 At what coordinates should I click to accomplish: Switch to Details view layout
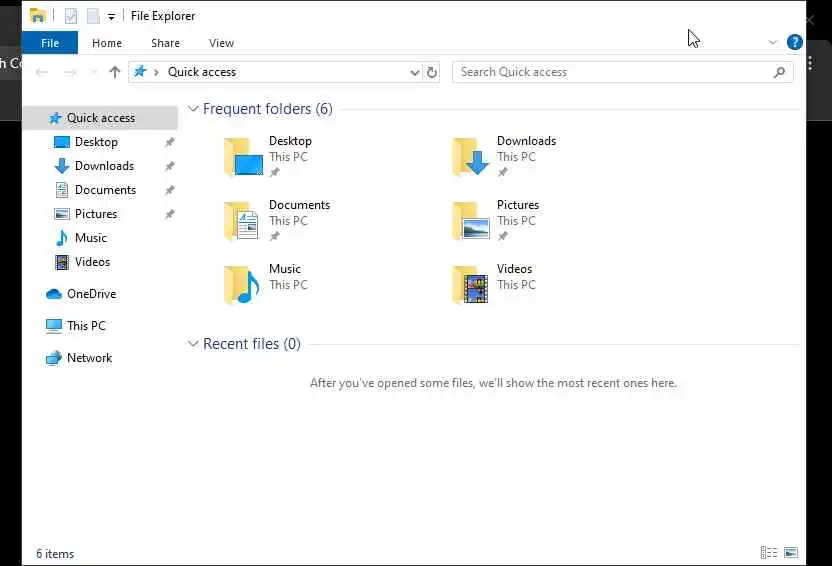point(769,553)
